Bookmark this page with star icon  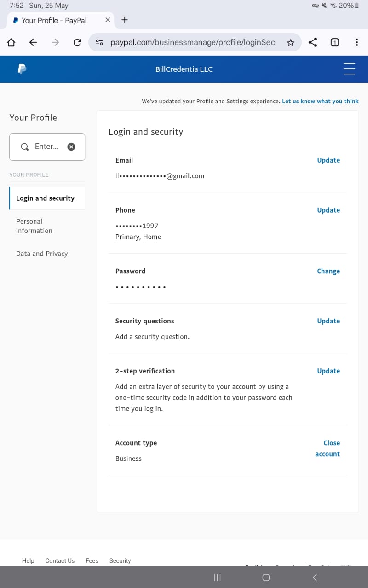[x=291, y=43]
